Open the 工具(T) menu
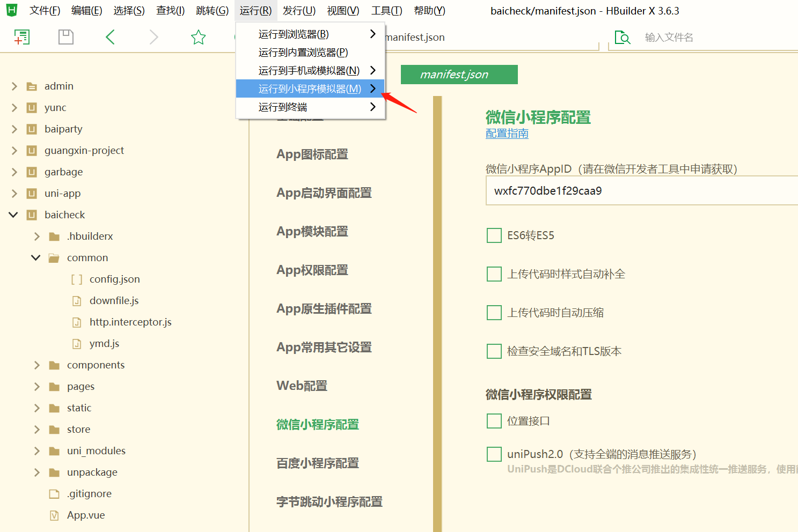Viewport: 798px width, 532px height. (387, 11)
